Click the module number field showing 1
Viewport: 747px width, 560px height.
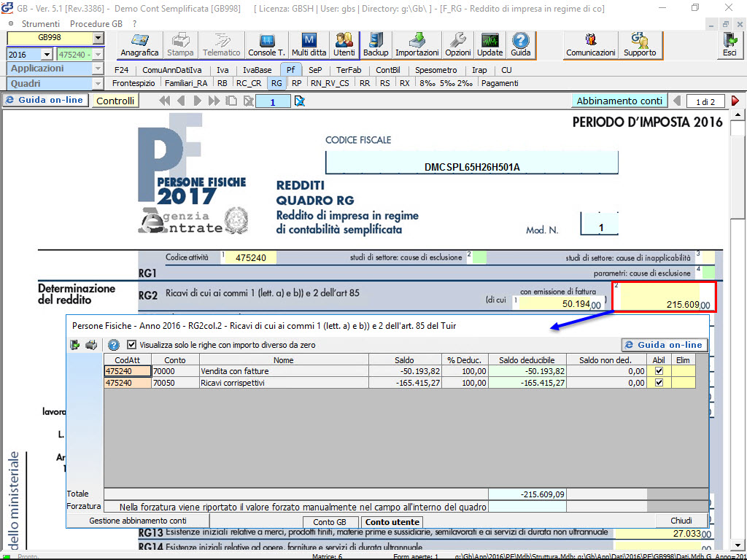[273, 101]
